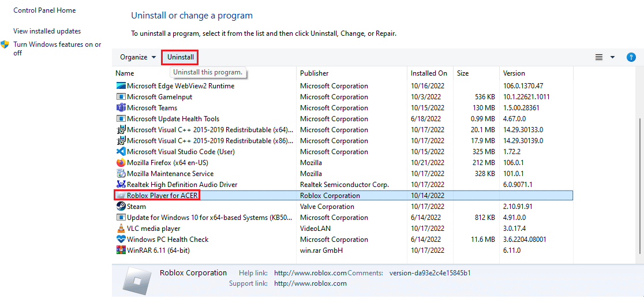Viewport: 644px width, 299px height.
Task: Click the Visual Studio Code icon
Action: pyautogui.click(x=121, y=152)
